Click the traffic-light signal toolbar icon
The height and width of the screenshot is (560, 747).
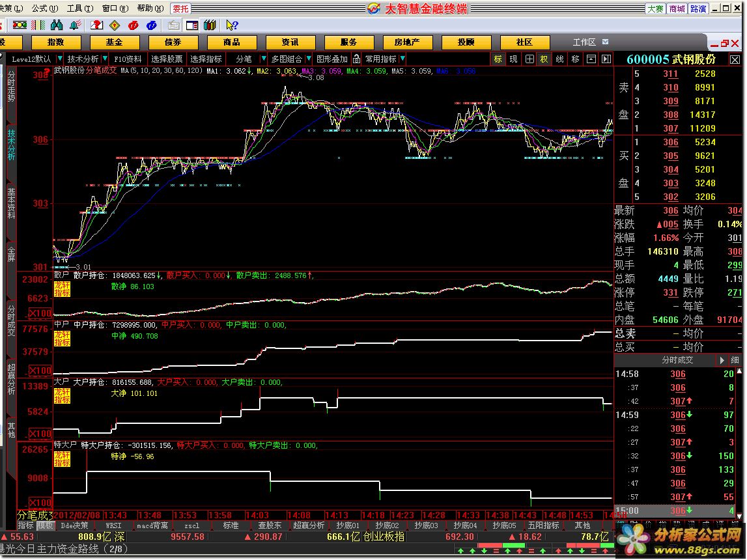click(19, 25)
